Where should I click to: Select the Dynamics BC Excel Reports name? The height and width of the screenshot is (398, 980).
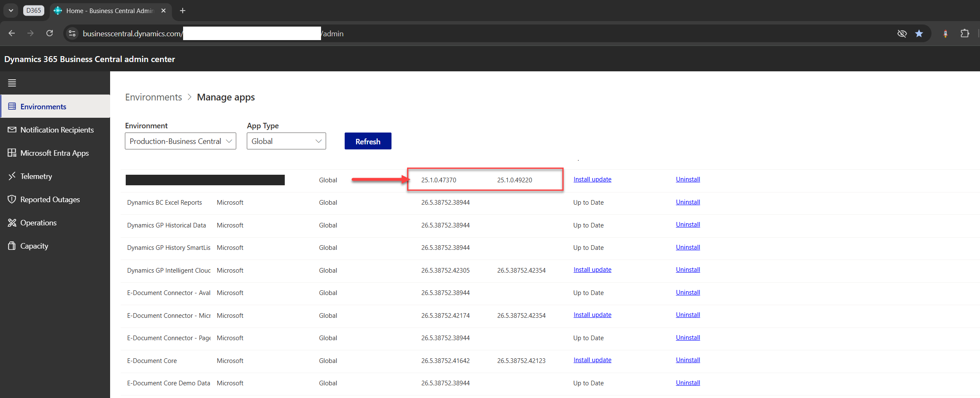pos(165,203)
